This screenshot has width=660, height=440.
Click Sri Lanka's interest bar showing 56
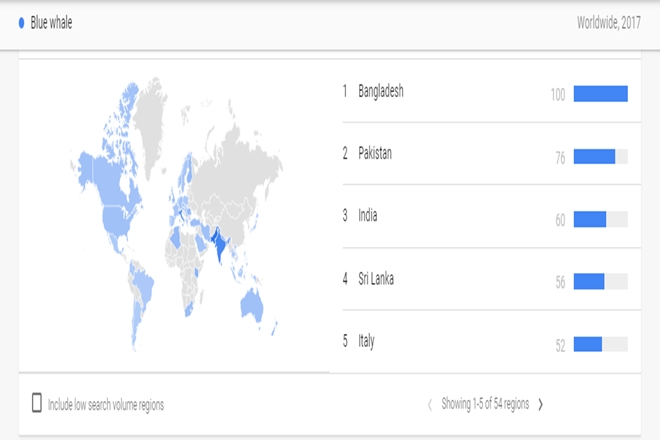tap(601, 282)
